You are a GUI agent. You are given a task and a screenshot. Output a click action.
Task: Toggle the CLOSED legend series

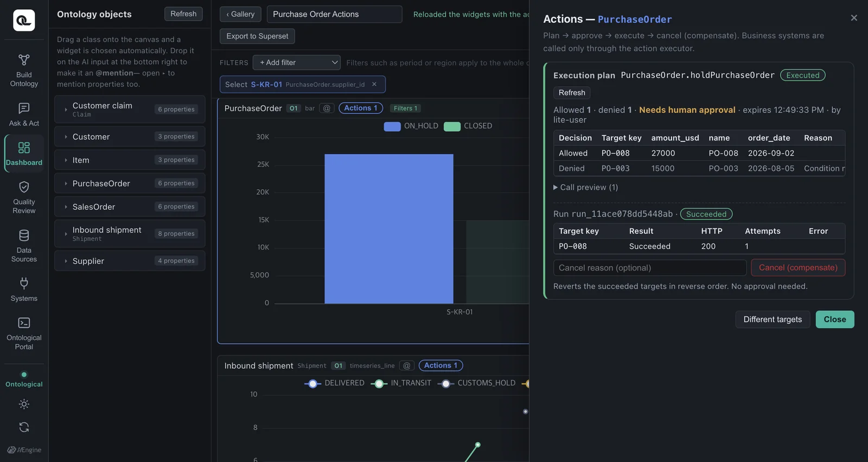pos(468,126)
